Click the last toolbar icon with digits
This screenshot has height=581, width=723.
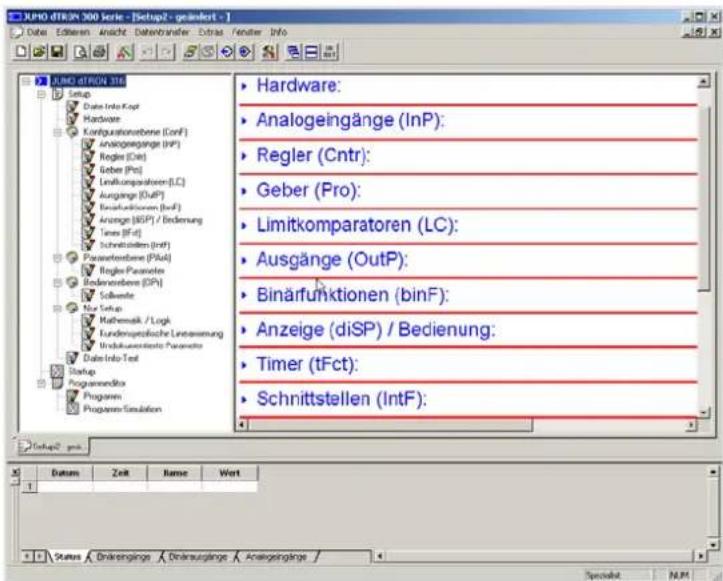click(330, 52)
